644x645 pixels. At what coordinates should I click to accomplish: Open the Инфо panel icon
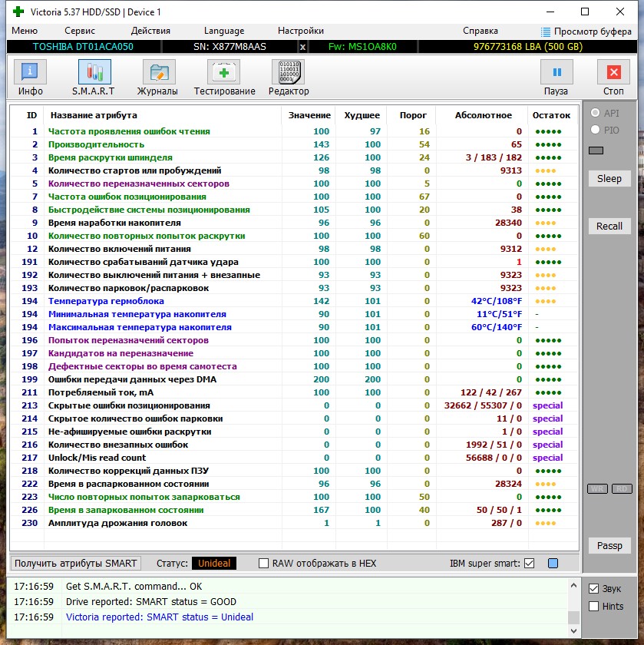[30, 72]
